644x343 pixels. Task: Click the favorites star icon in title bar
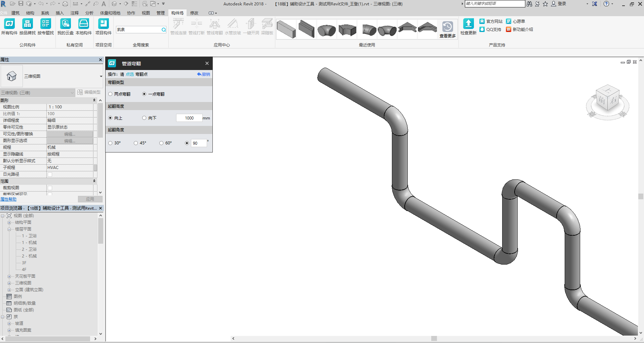coord(545,4)
